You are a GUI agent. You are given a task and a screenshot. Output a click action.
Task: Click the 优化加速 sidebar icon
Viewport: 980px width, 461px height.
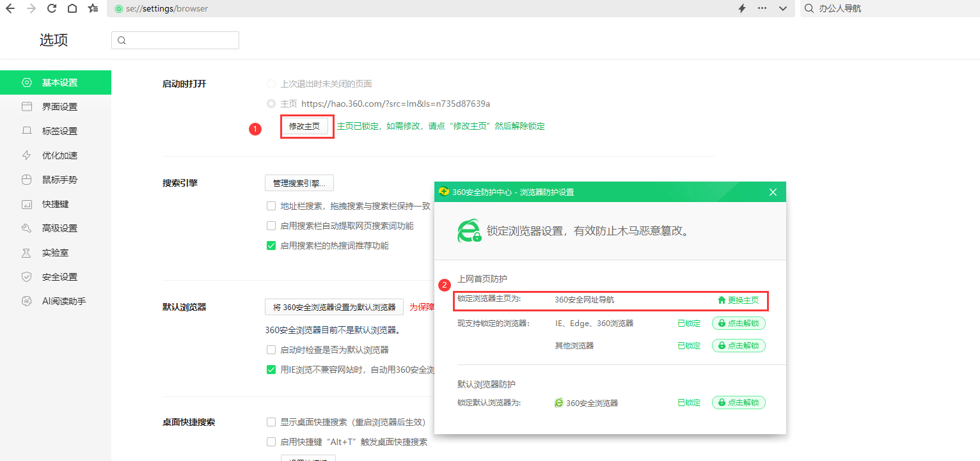point(26,155)
